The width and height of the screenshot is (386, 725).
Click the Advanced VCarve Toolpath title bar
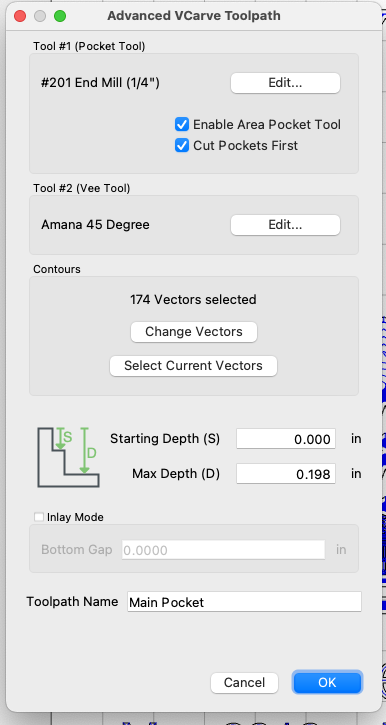pos(194,16)
